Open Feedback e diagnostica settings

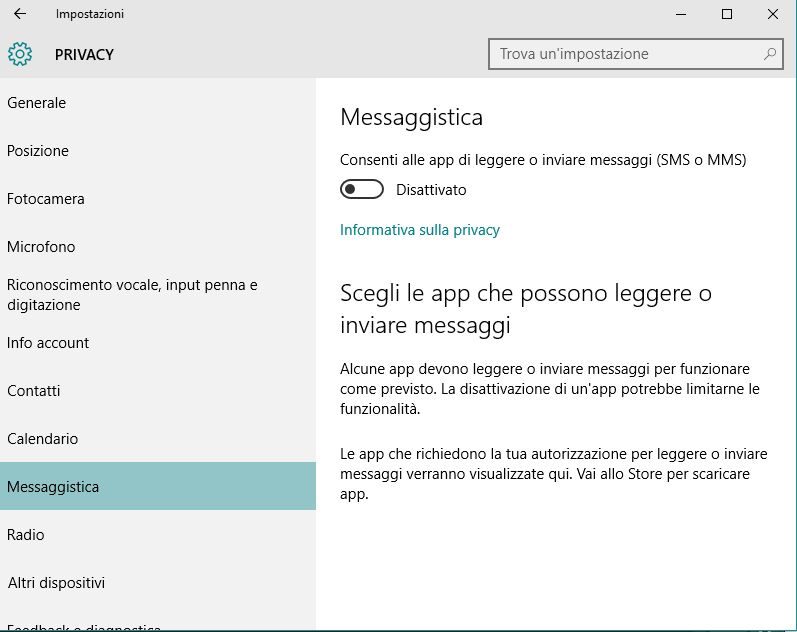84,627
